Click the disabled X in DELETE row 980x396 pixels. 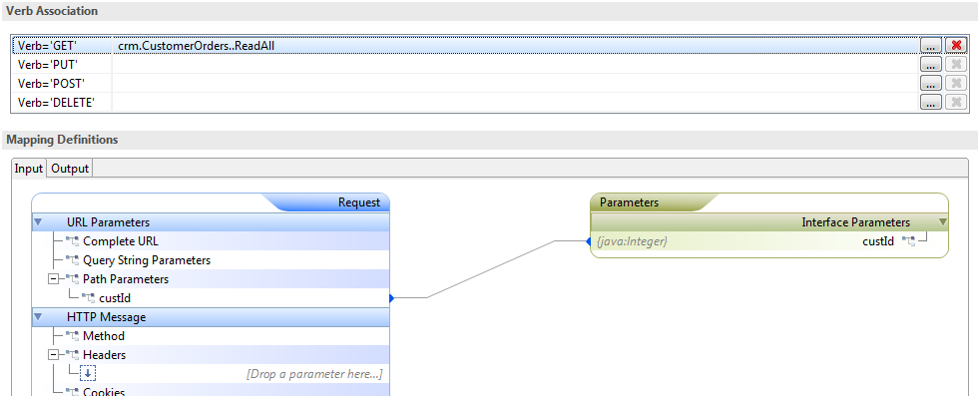coord(956,102)
